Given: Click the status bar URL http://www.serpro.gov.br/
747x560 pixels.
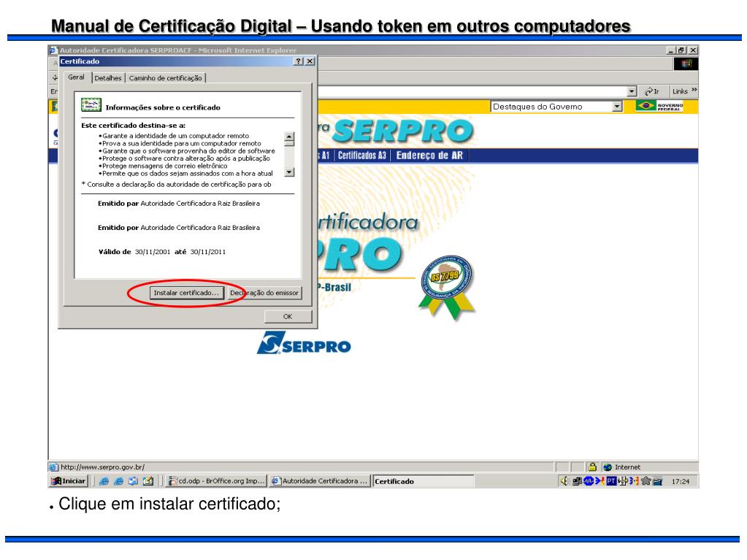Looking at the screenshot, I should pos(102,467).
